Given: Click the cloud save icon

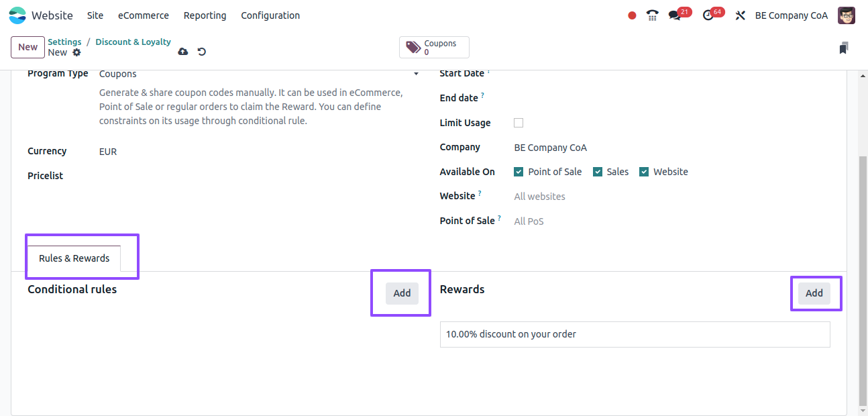Looking at the screenshot, I should [183, 52].
